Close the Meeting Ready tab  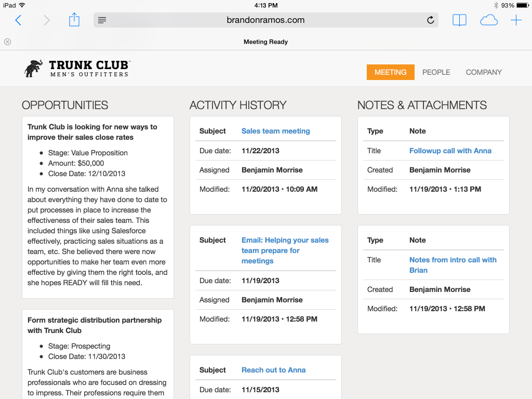pyautogui.click(x=7, y=42)
